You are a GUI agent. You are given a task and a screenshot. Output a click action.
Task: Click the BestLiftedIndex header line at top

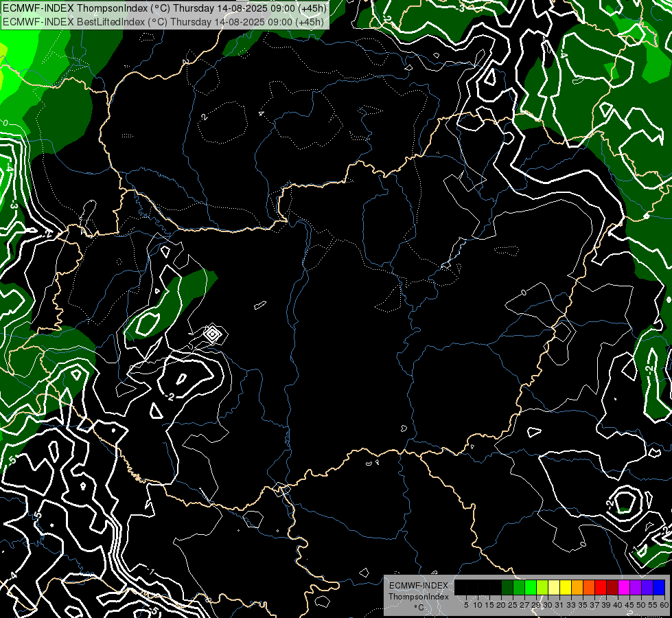tap(163, 22)
